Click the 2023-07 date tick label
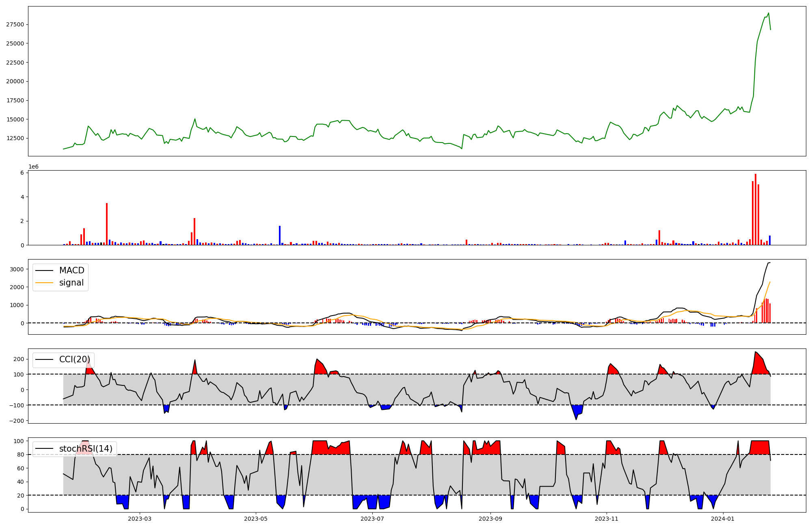The image size is (812, 528). pyautogui.click(x=372, y=519)
